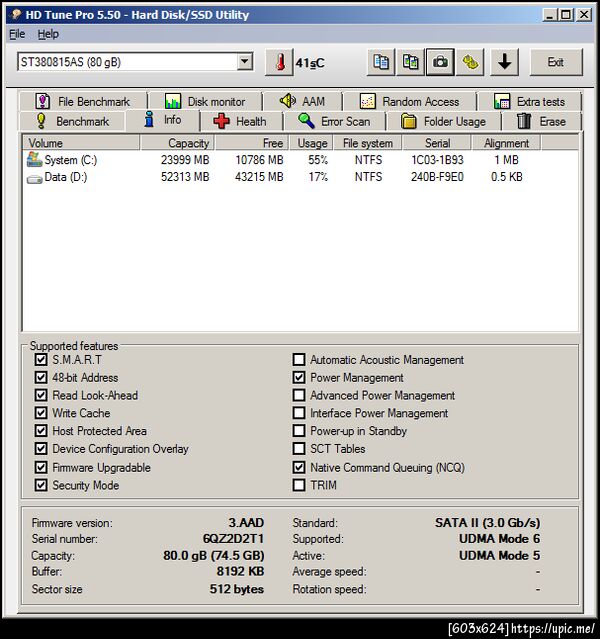
Task: Sort by the Serial column header
Action: [x=437, y=143]
